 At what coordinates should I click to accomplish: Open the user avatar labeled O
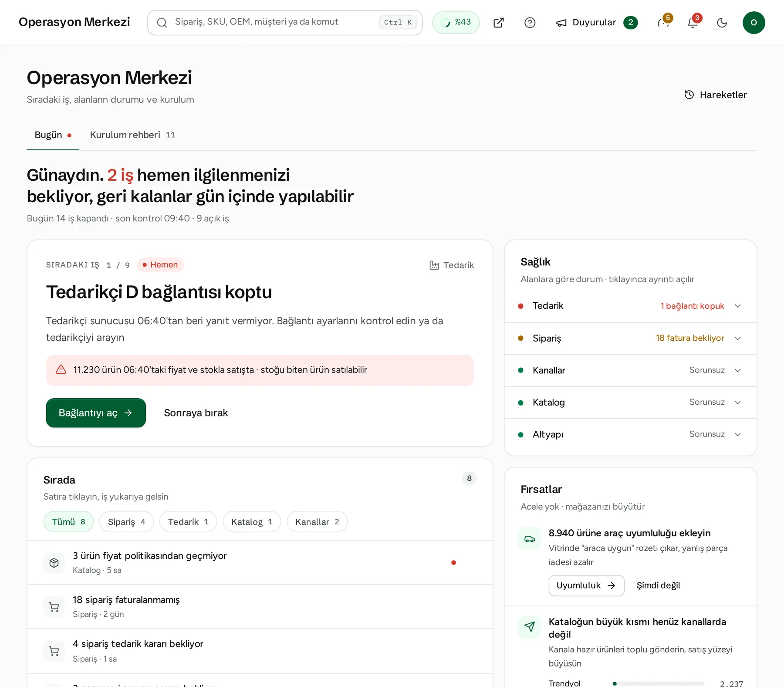pos(754,23)
